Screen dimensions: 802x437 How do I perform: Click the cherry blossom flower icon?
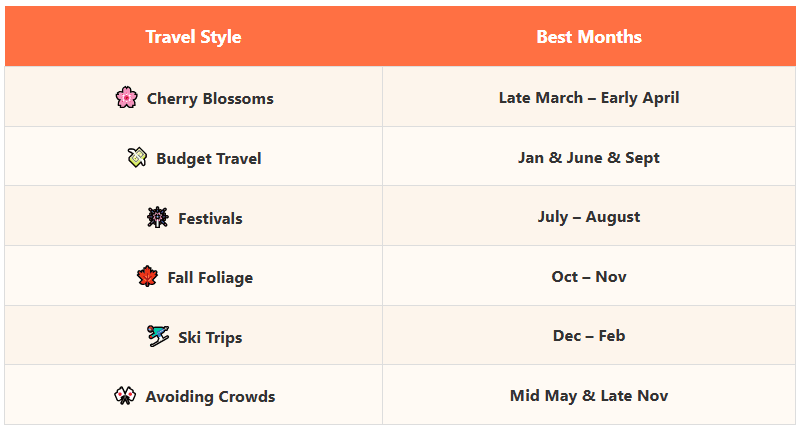[126, 97]
